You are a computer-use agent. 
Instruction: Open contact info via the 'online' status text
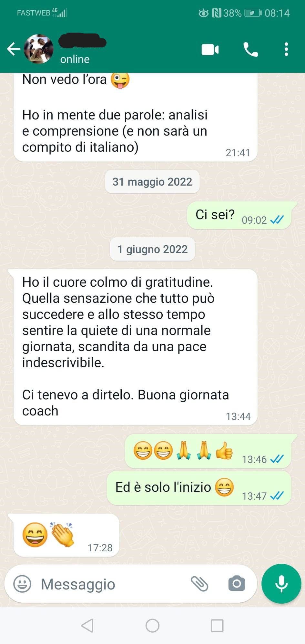(x=75, y=59)
